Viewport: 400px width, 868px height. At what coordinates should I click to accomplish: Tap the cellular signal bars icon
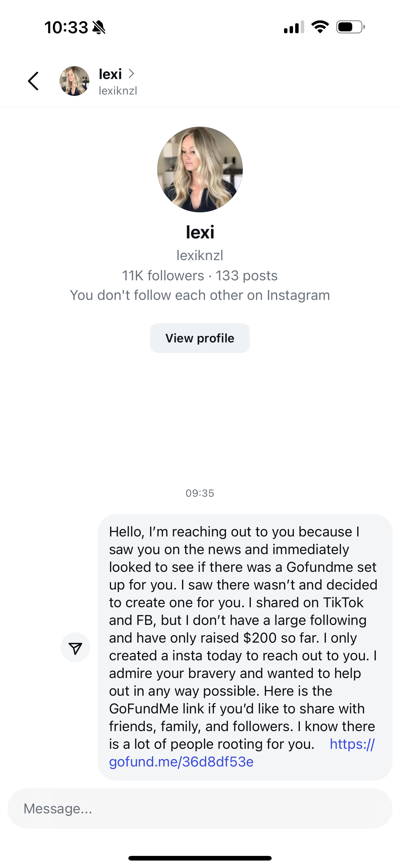tap(294, 27)
